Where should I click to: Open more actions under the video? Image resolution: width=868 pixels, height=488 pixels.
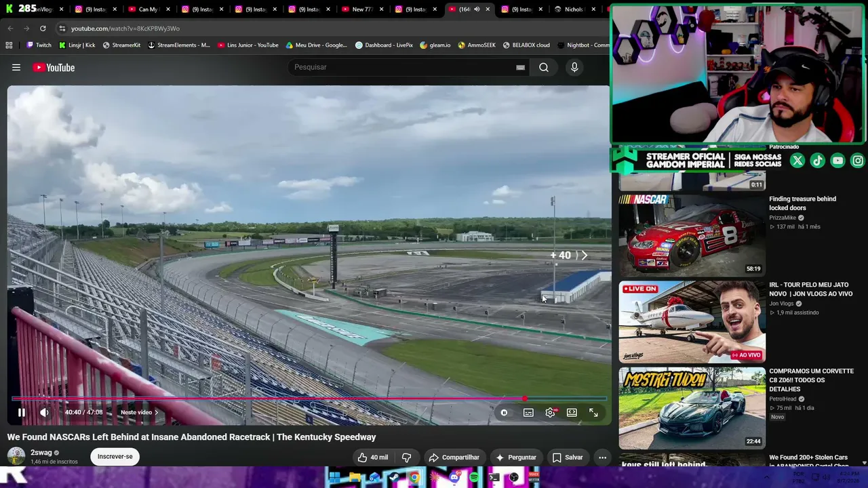(x=602, y=457)
